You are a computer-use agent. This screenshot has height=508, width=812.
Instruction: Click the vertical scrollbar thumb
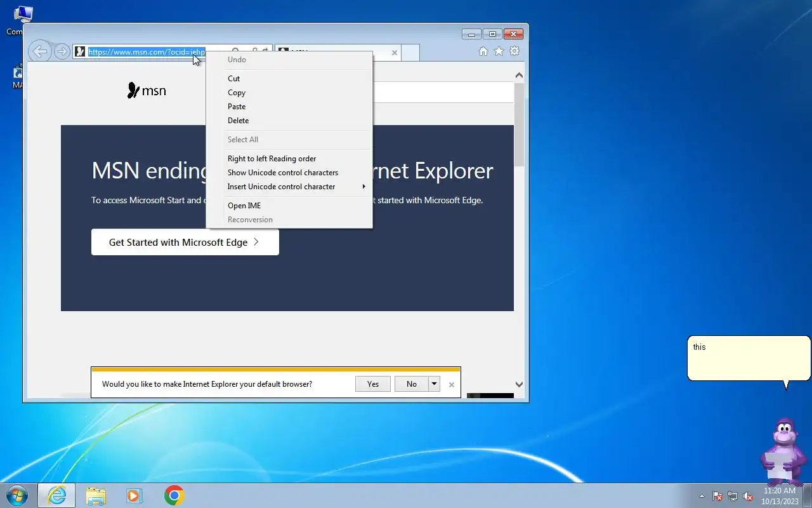tap(519, 124)
